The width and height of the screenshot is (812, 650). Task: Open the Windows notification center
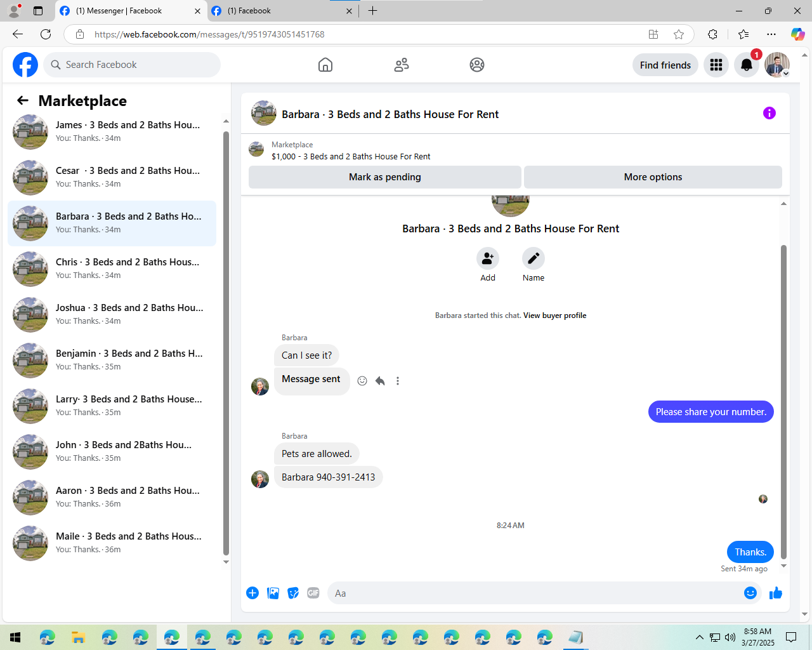[791, 637]
